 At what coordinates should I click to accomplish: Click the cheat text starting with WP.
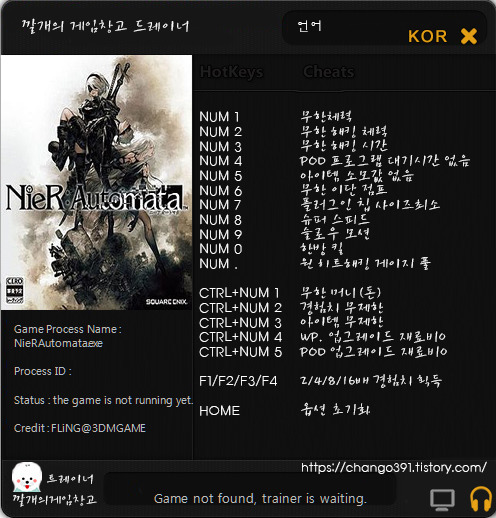click(x=373, y=337)
